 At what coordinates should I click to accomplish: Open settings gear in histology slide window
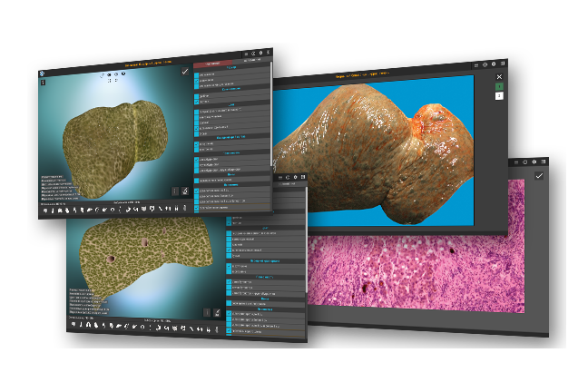pos(534,162)
